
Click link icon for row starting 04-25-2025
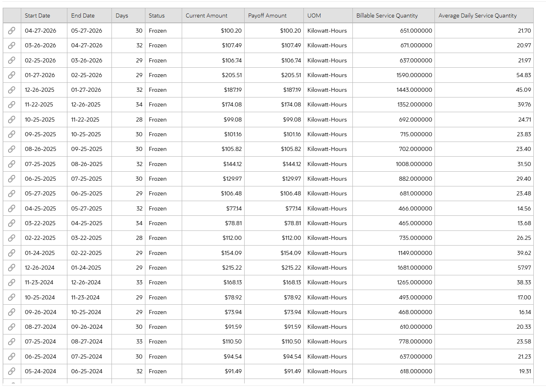tap(12, 208)
